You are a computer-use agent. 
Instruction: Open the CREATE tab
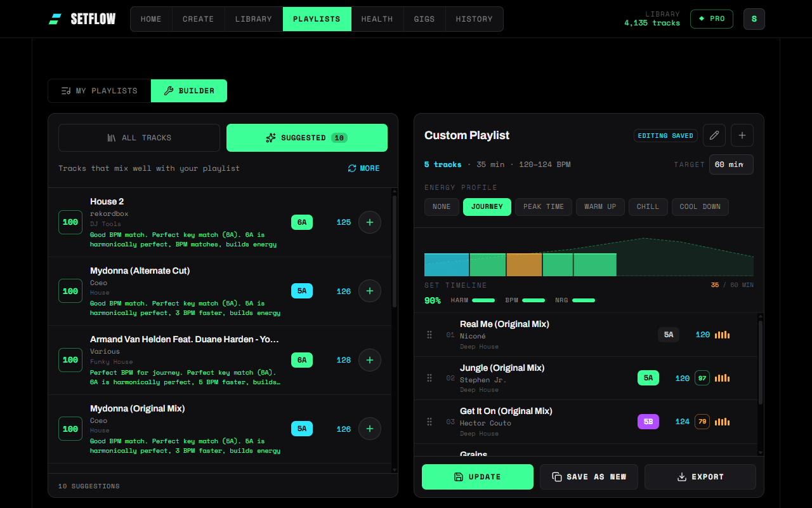[198, 19]
